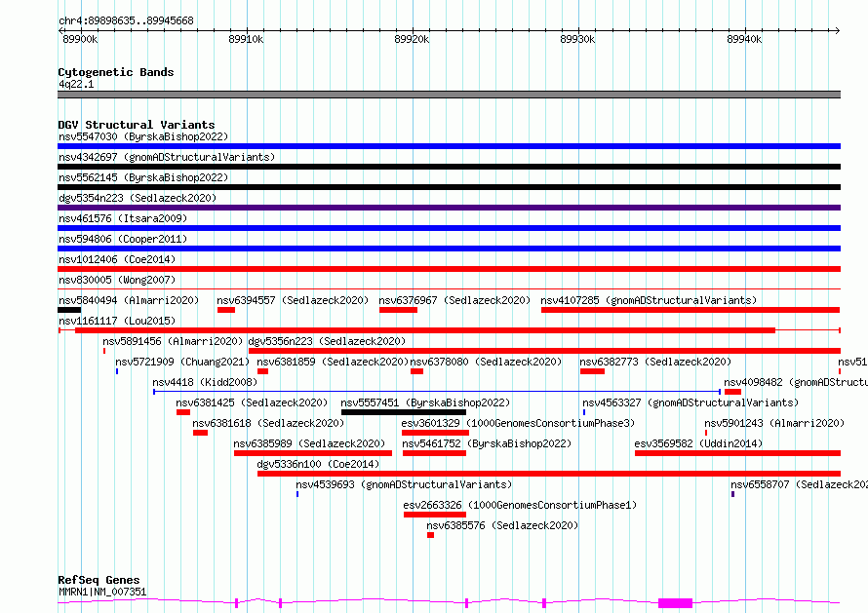Select the nsv4342697 gnomADStructuralVariants label
This screenshot has height=613, width=868.
167,157
